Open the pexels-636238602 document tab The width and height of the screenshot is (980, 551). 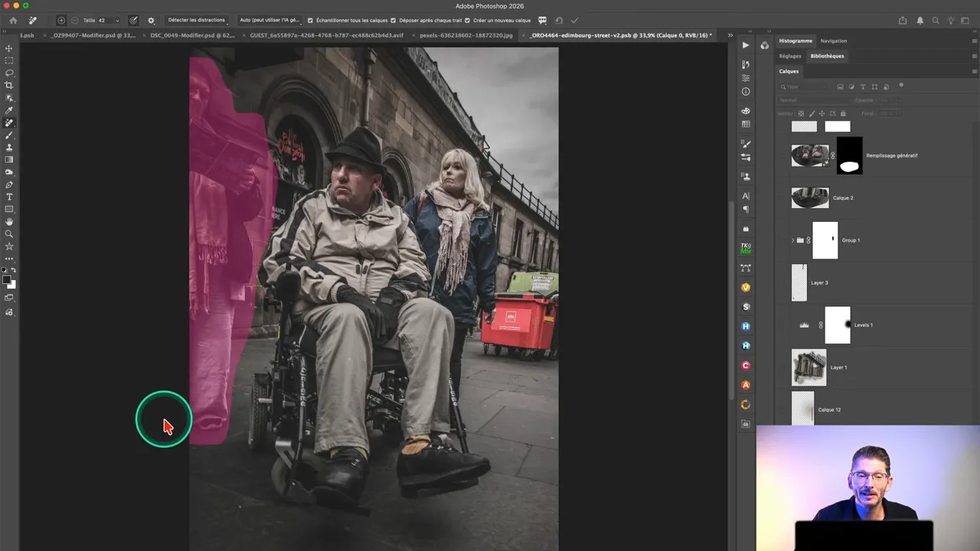point(465,35)
